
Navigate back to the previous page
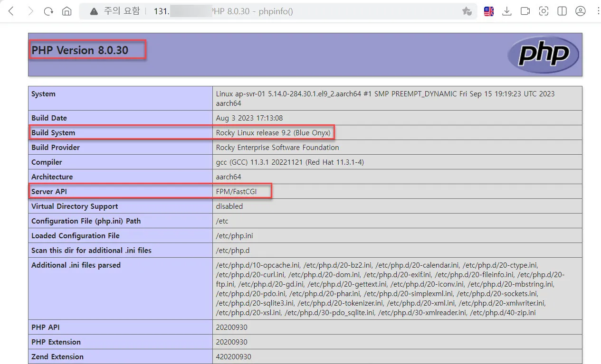(10, 10)
